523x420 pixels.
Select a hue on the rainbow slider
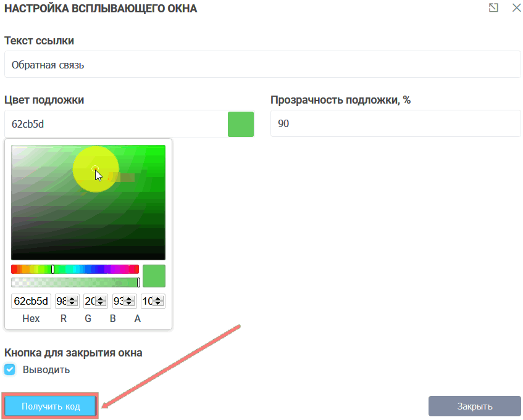coord(93,268)
